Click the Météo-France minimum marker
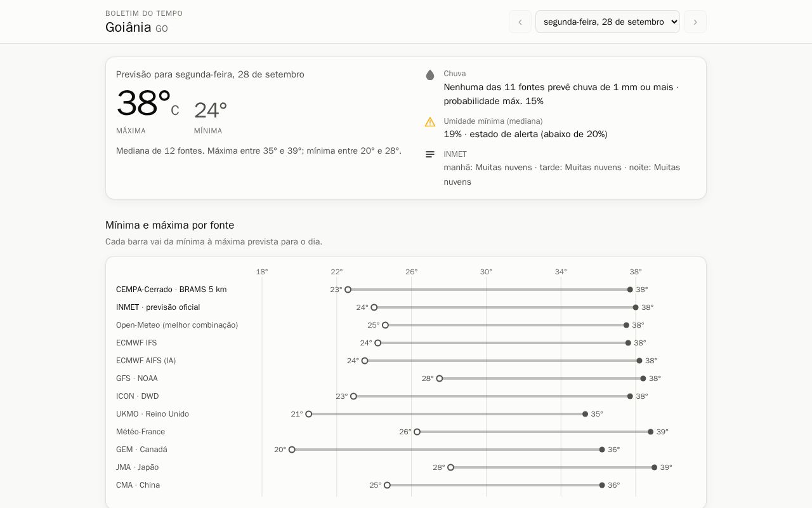The height and width of the screenshot is (508, 812). click(417, 432)
